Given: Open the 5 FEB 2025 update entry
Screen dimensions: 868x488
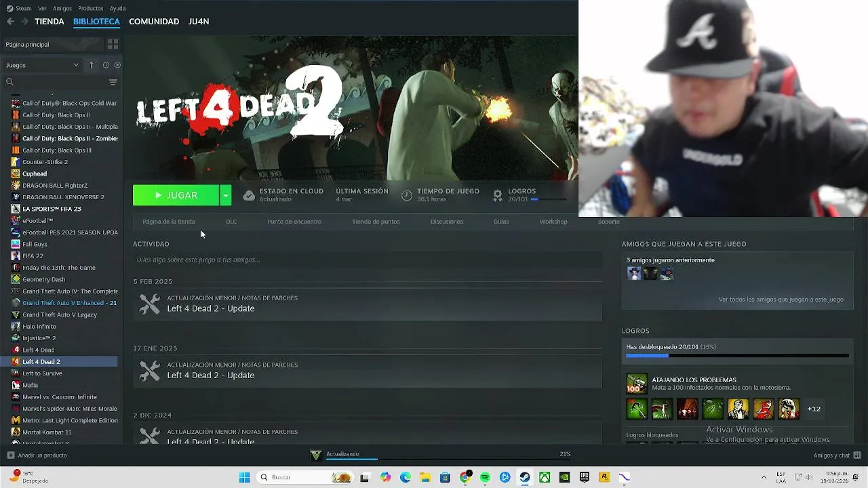Looking at the screenshot, I should click(368, 304).
